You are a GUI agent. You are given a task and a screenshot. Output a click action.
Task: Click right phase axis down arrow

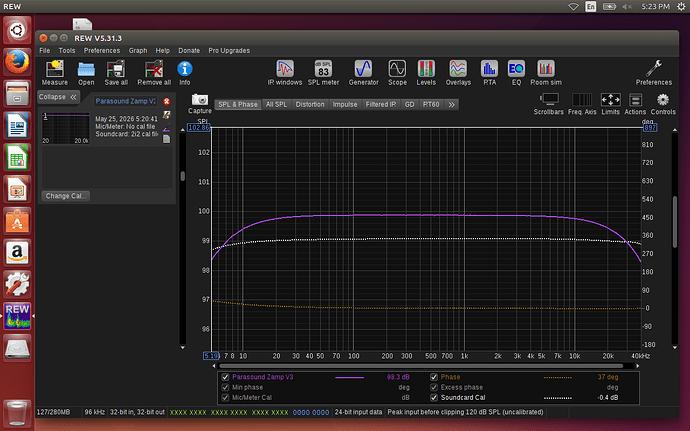[675, 347]
